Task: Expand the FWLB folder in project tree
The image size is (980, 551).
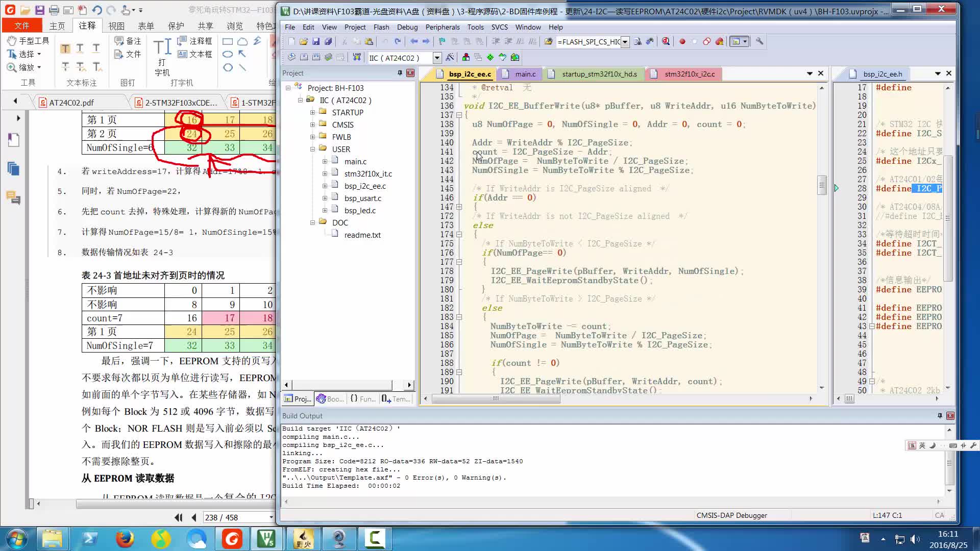Action: [x=312, y=137]
